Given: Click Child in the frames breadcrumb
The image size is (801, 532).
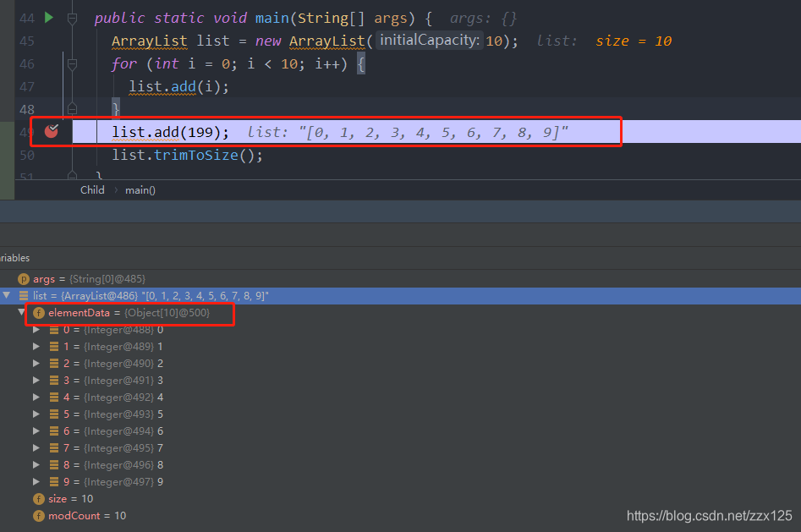Looking at the screenshot, I should click(92, 190).
